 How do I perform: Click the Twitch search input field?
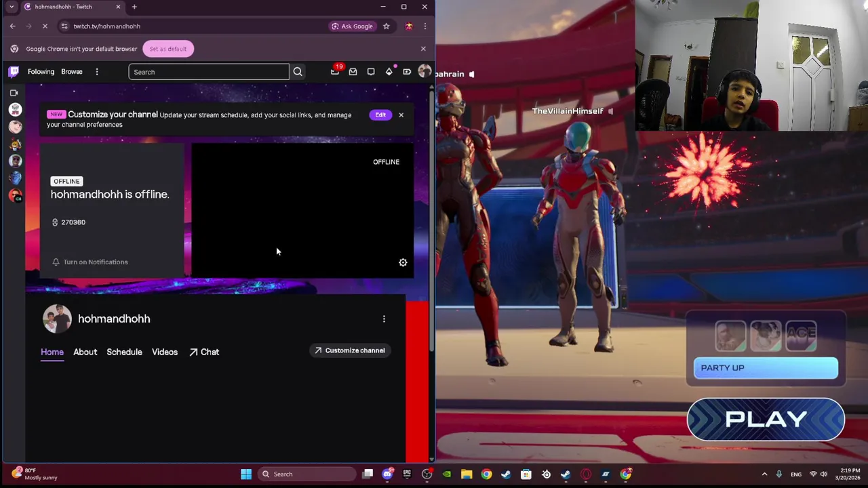click(209, 72)
